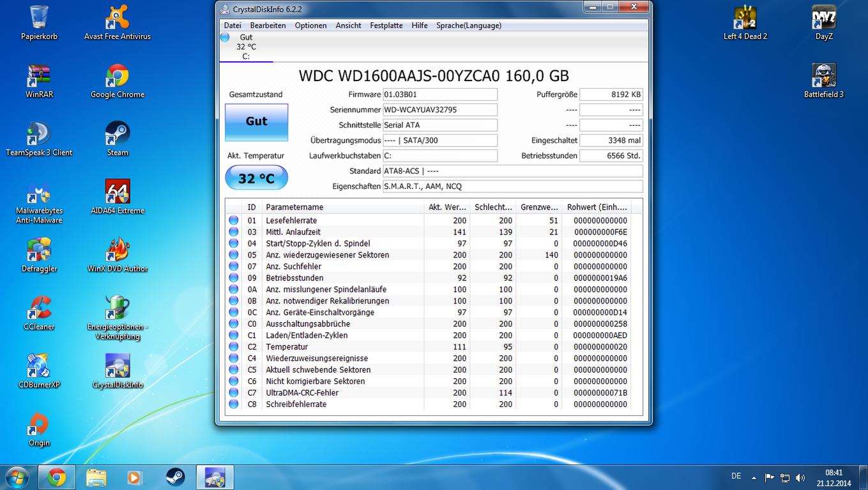This screenshot has height=490, width=868.
Task: Select the Mittl. Anlaufzeit row
Action: (428, 232)
